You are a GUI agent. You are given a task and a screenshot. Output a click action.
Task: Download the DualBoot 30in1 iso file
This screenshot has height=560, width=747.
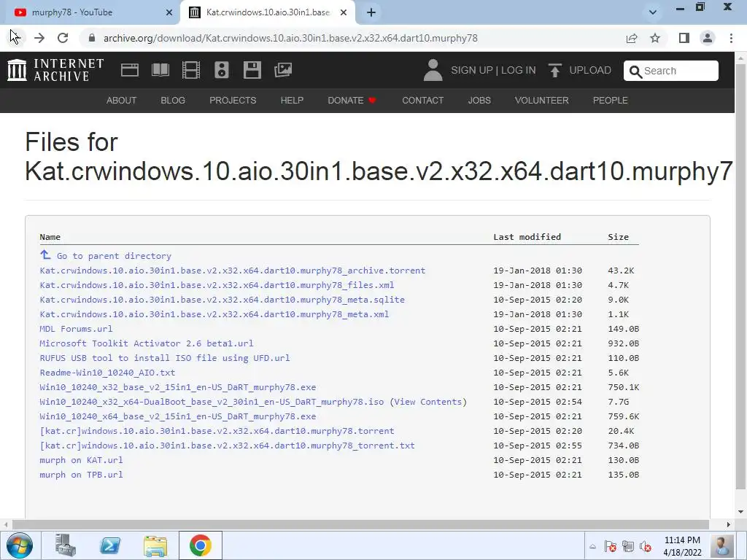tap(212, 402)
